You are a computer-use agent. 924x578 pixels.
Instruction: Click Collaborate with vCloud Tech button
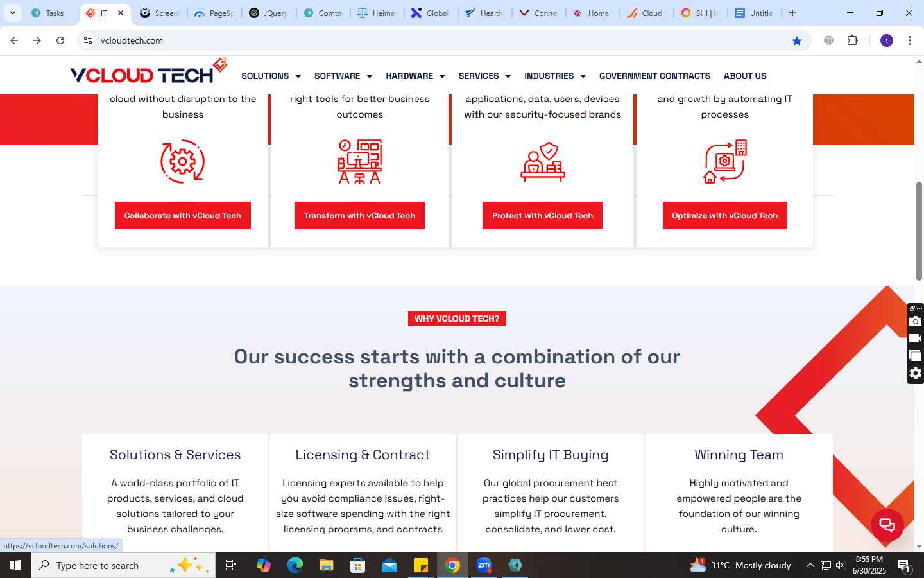(183, 216)
